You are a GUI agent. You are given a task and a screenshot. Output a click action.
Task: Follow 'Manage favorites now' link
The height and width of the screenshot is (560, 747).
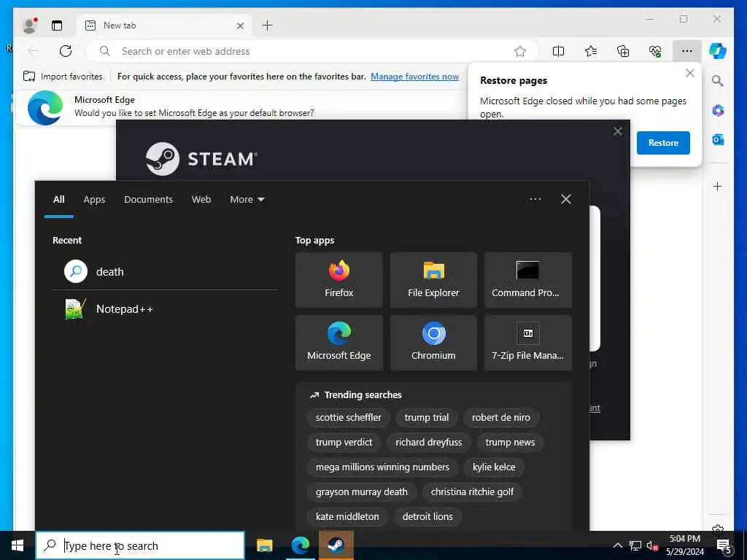[414, 76]
